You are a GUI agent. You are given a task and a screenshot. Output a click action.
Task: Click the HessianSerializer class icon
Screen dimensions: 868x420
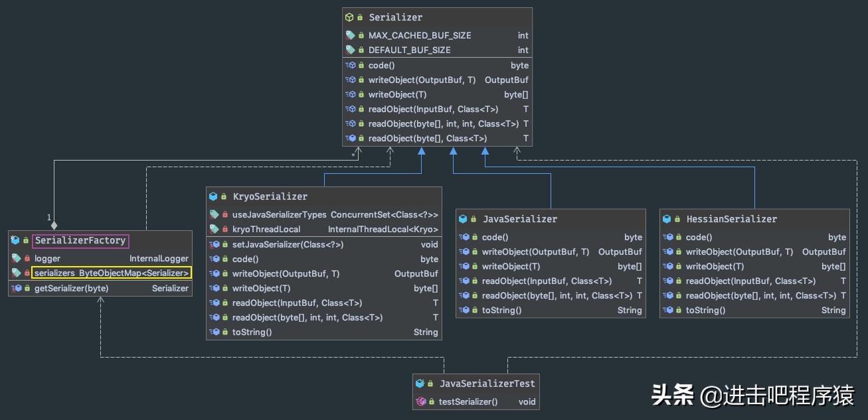[667, 219]
